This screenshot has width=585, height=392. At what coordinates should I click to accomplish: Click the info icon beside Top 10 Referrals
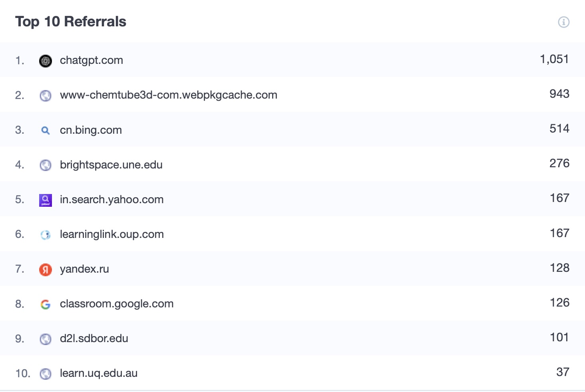pyautogui.click(x=563, y=22)
